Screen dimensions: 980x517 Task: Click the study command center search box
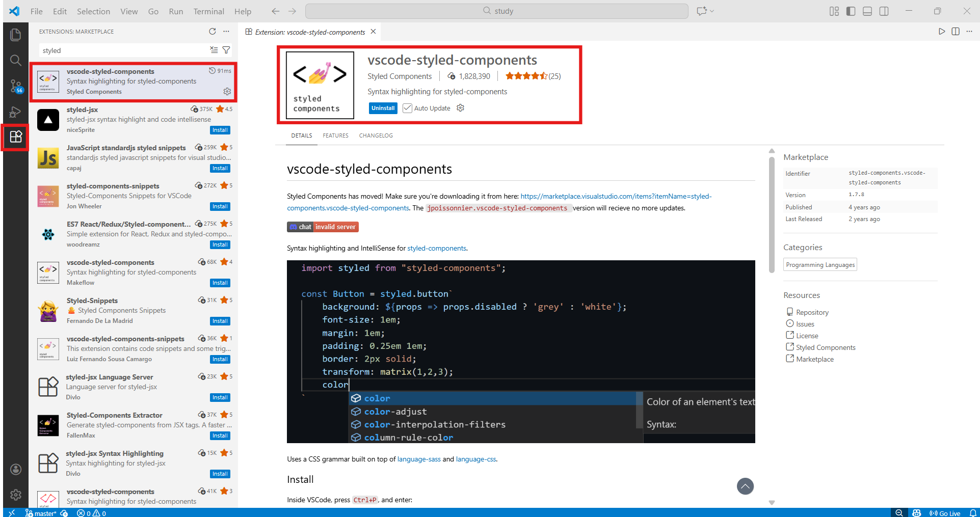497,11
